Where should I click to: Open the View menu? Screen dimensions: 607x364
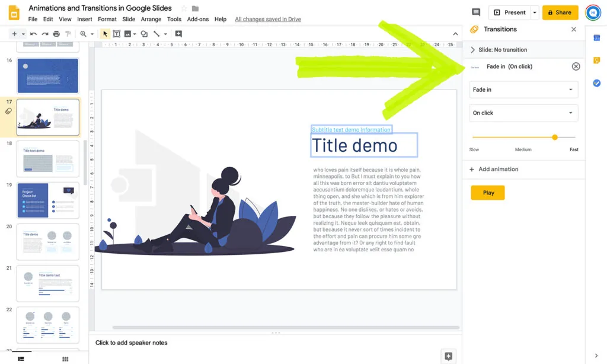[65, 20]
